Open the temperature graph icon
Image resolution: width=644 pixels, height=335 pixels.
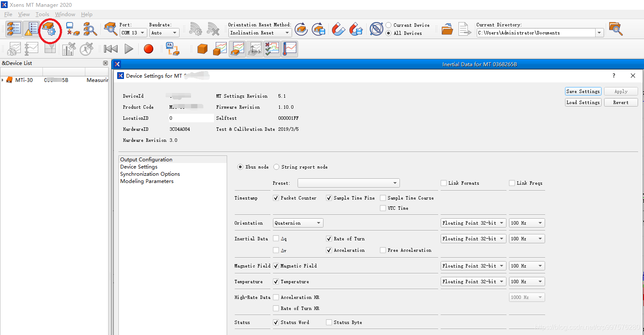click(x=290, y=49)
